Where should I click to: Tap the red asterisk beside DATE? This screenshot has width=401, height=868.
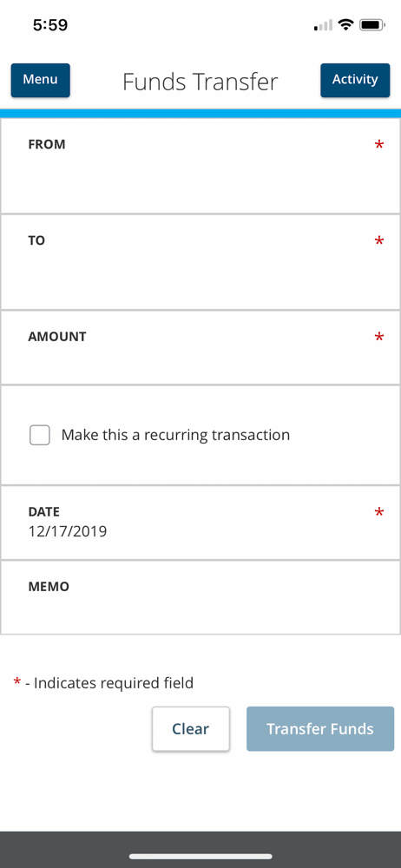(378, 512)
